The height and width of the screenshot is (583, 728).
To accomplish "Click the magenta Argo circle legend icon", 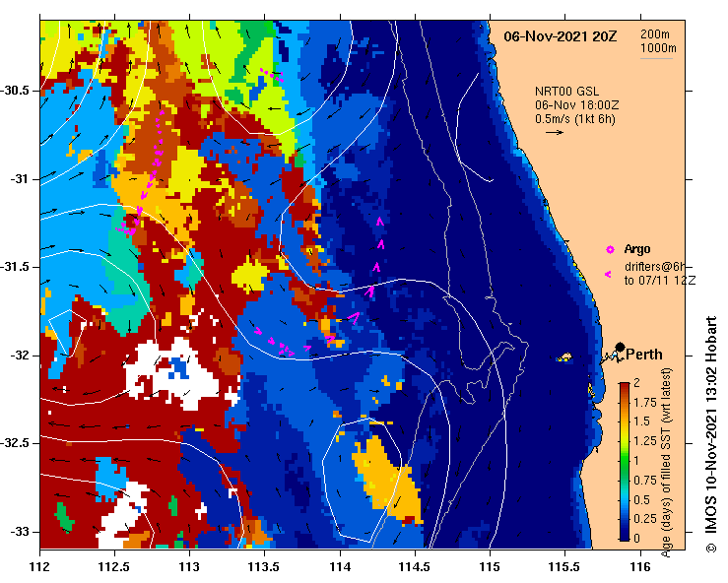I will [x=610, y=250].
